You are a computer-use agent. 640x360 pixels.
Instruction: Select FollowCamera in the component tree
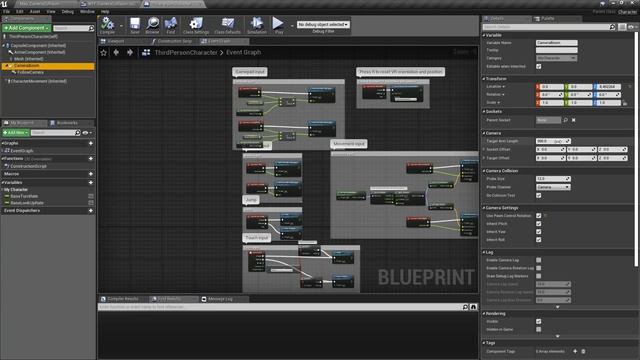[30, 72]
